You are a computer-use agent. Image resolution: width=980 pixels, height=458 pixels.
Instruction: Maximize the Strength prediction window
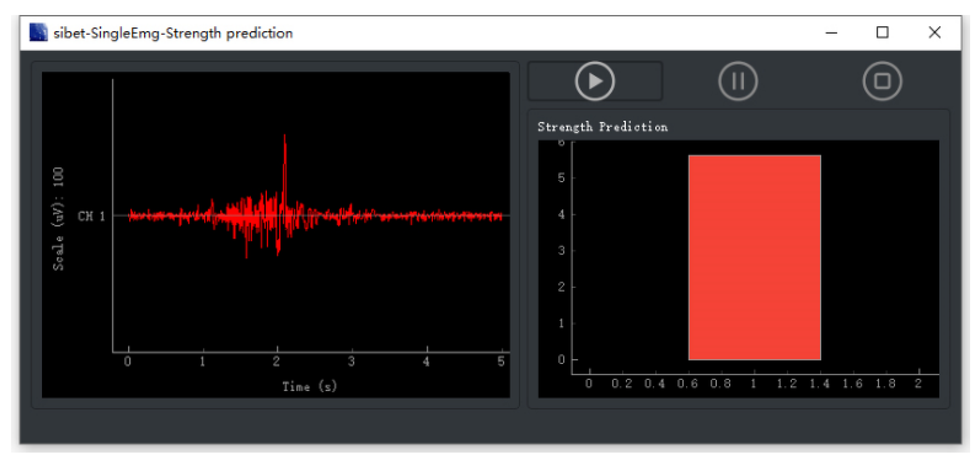882,33
